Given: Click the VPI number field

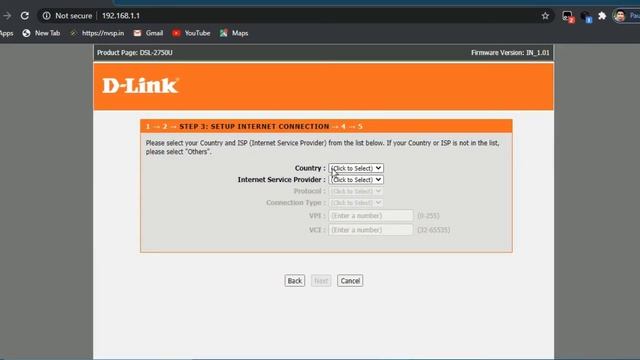Looking at the screenshot, I should (x=371, y=216).
